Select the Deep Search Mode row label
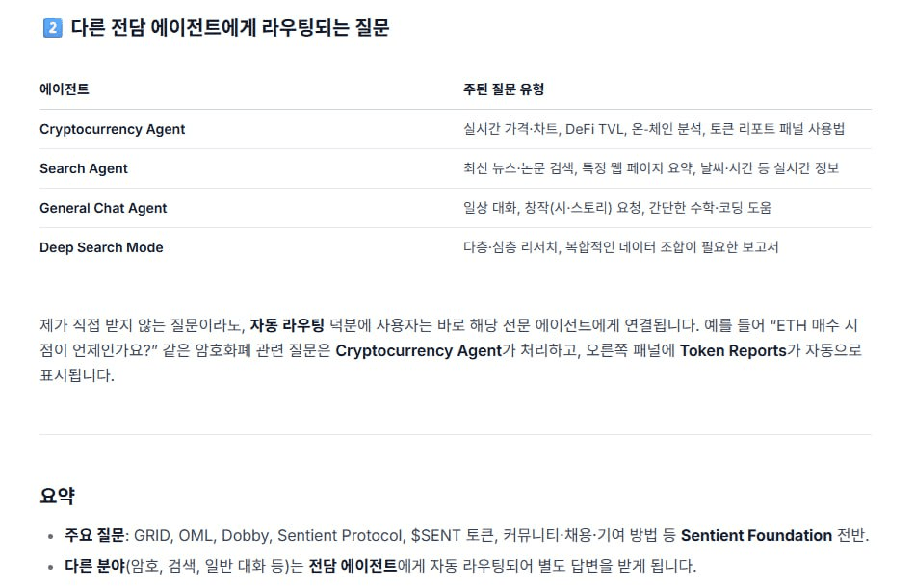This screenshot has width=915, height=588. 101,247
